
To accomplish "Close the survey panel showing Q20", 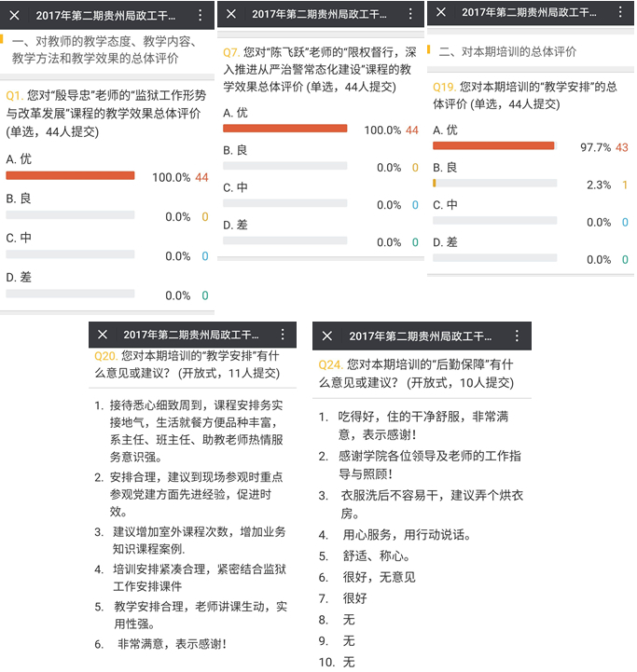I will coord(104,335).
